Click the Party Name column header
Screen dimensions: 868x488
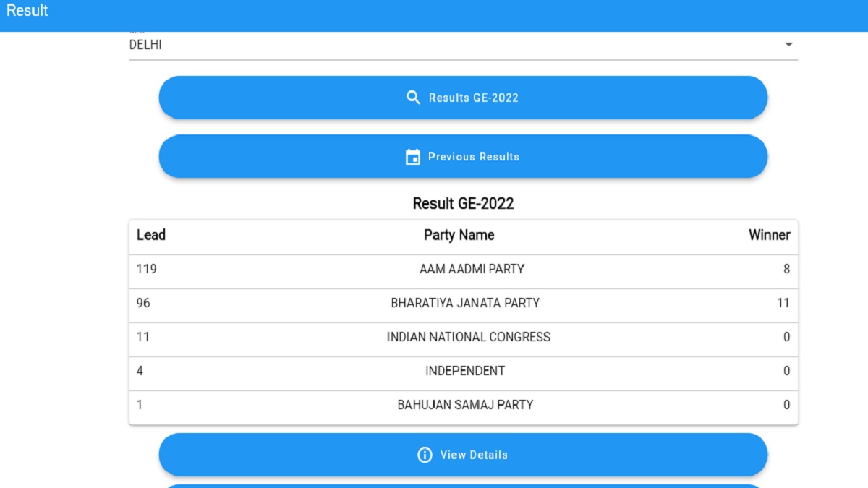tap(459, 235)
